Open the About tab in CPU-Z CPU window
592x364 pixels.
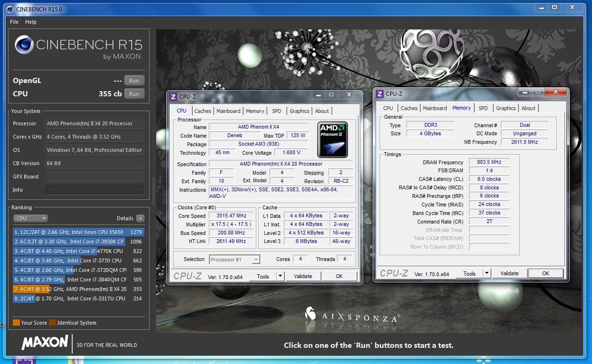(322, 111)
